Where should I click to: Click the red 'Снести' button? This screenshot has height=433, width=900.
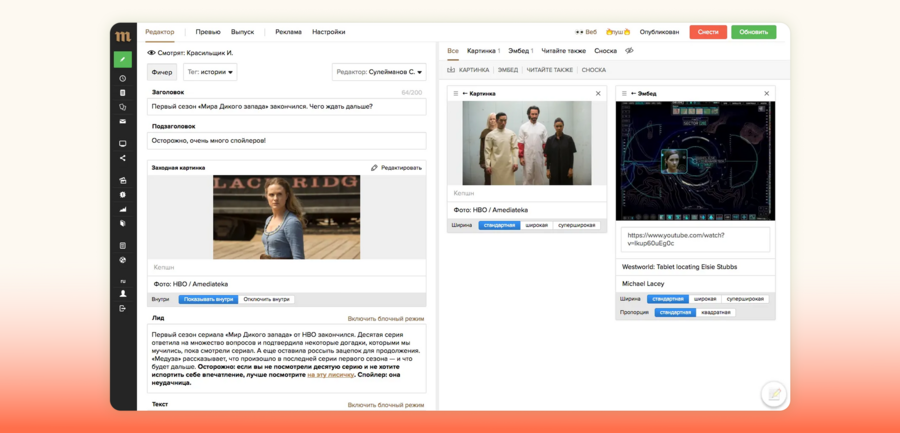(708, 32)
